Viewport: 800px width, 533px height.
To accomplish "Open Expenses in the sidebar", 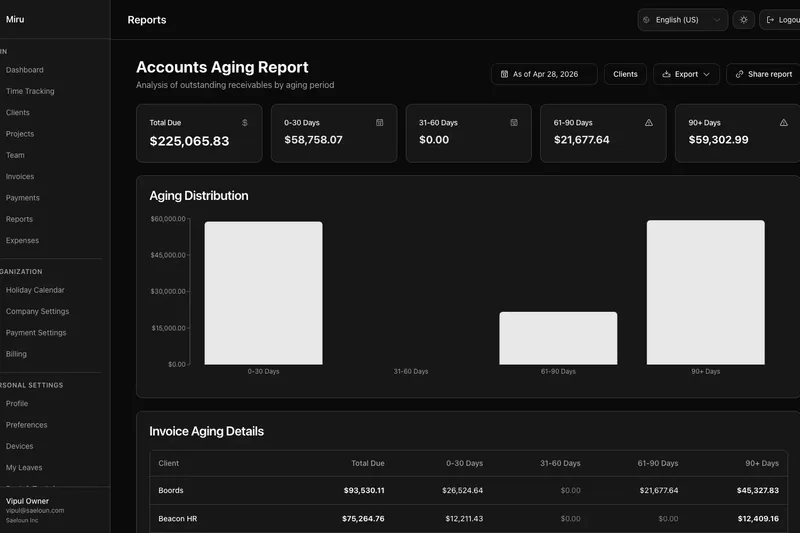I will [x=22, y=241].
